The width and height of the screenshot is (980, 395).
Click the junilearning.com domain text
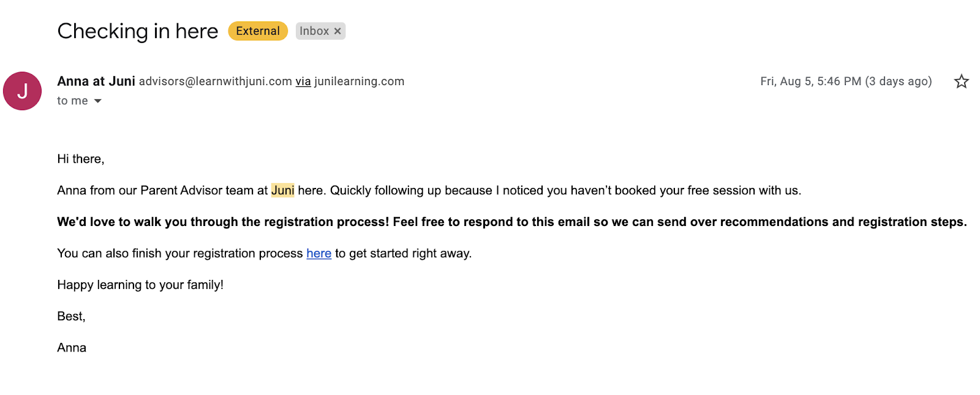point(359,81)
